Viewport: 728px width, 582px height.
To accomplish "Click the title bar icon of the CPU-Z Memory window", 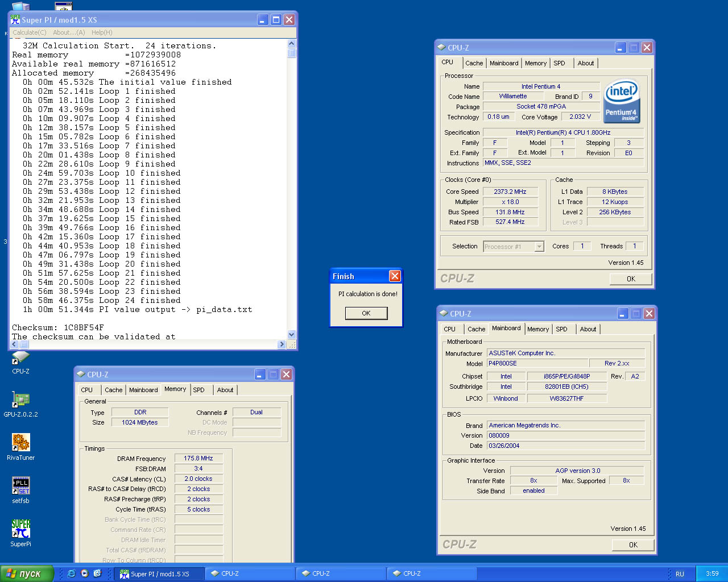I will (81, 374).
